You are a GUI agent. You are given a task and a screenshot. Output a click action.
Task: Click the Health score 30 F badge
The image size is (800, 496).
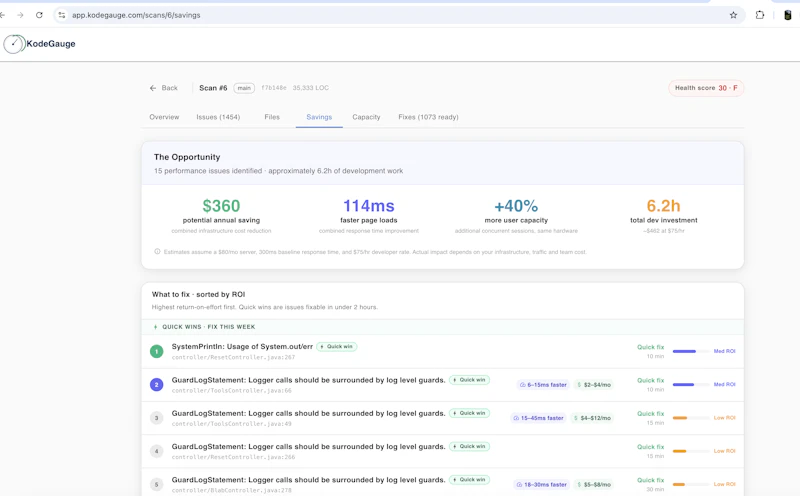coord(706,88)
